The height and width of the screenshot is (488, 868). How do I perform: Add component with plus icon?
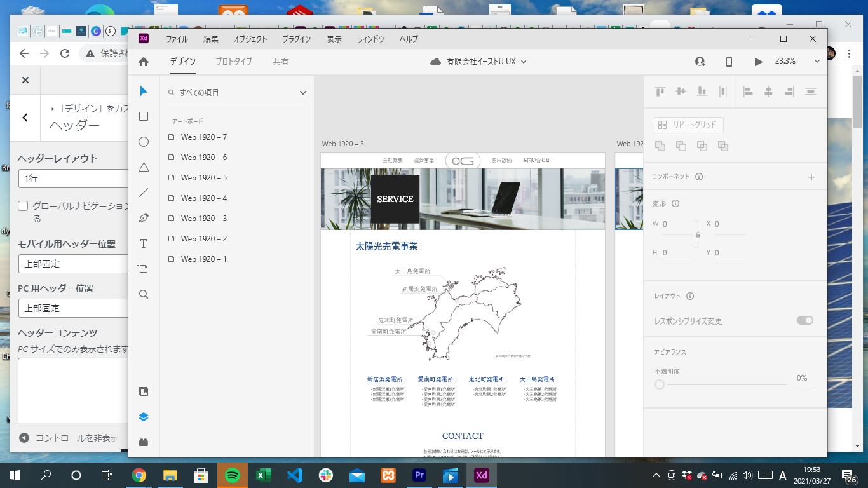tap(811, 177)
